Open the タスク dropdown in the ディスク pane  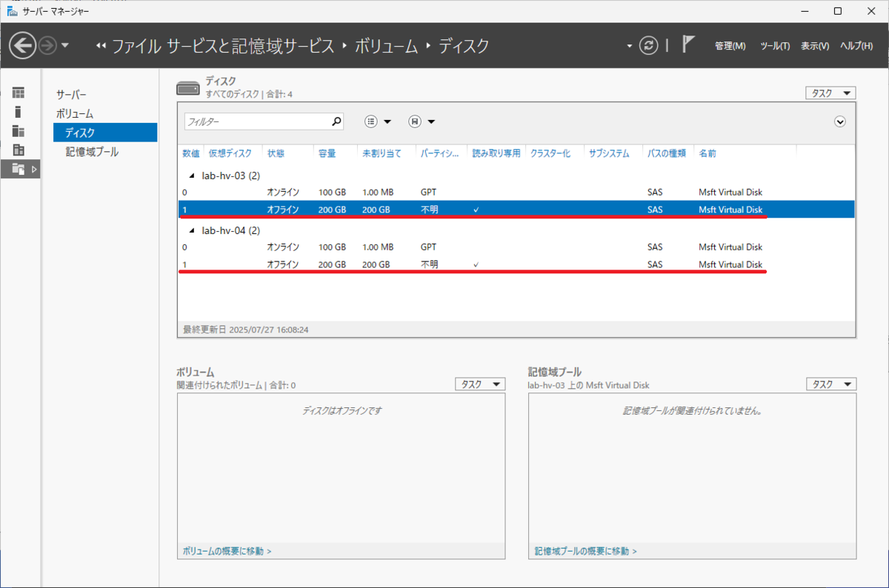point(830,93)
